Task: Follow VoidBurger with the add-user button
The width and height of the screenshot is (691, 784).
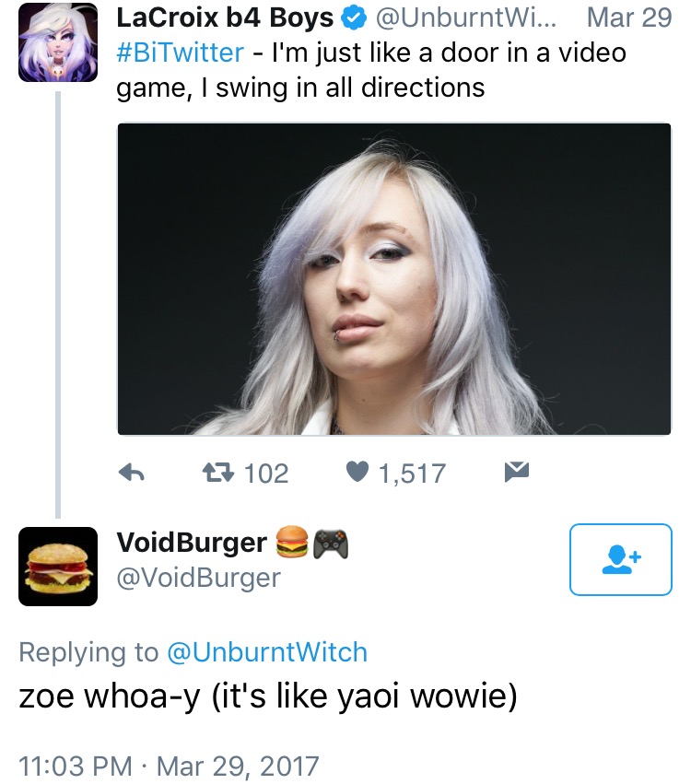Action: pos(620,559)
